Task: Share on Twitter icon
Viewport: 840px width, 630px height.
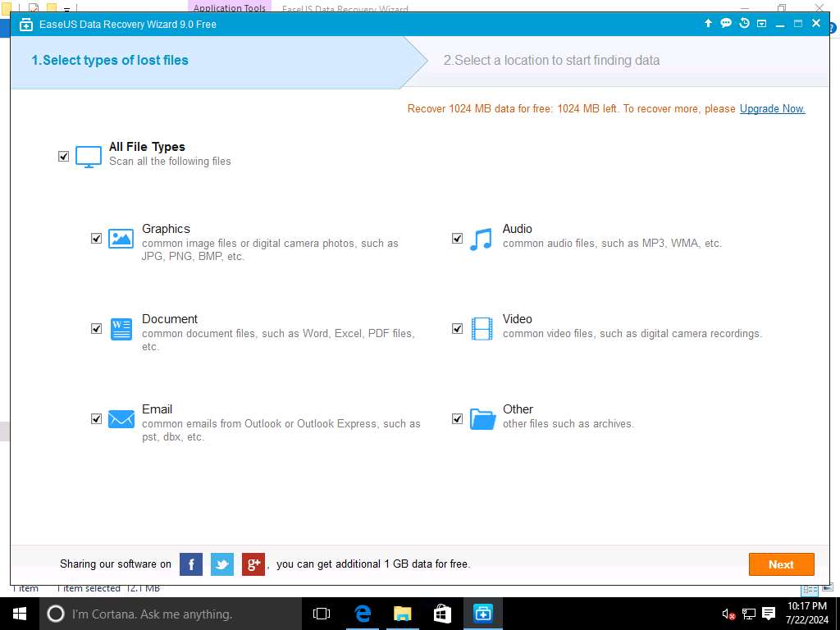Action: [221, 564]
